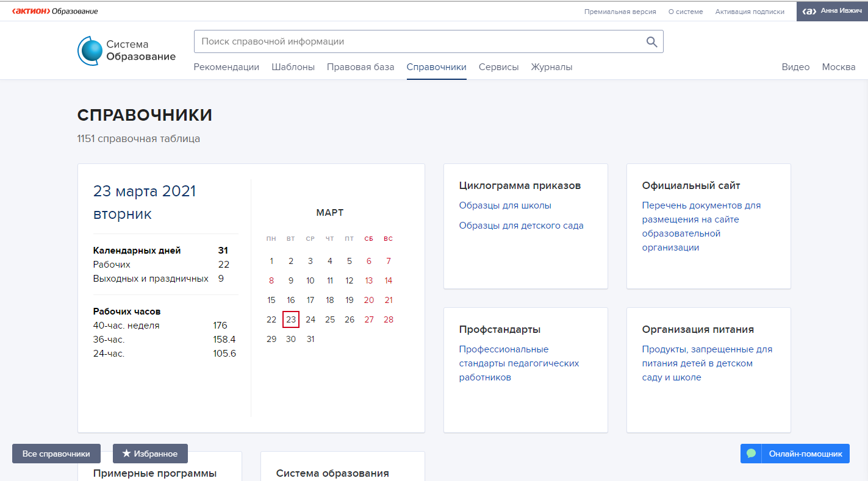The height and width of the screenshot is (481, 868).
Task: Open the Журналы section
Action: (x=551, y=67)
